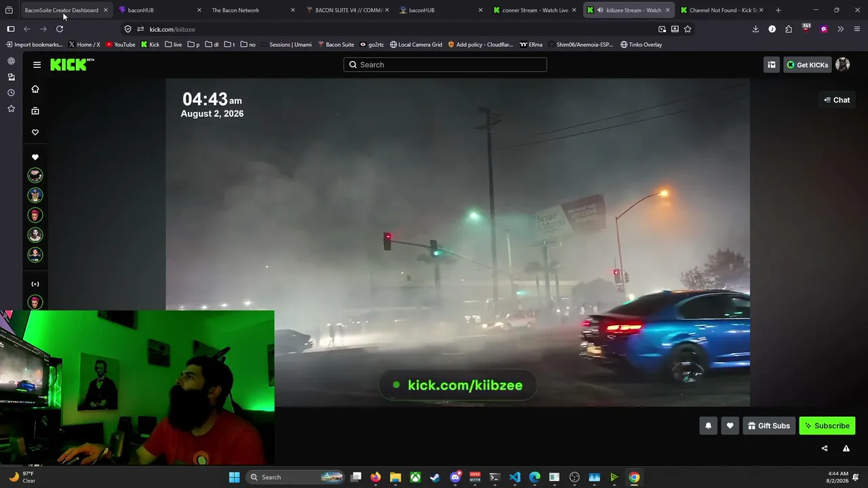Click the Windows taskbar Search box

coord(295,477)
